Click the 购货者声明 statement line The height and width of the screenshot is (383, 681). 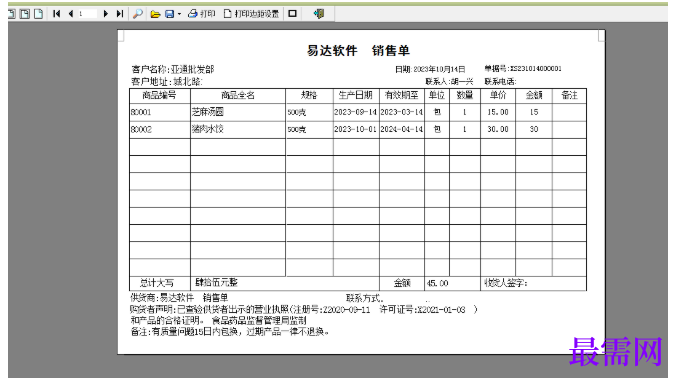(304, 310)
